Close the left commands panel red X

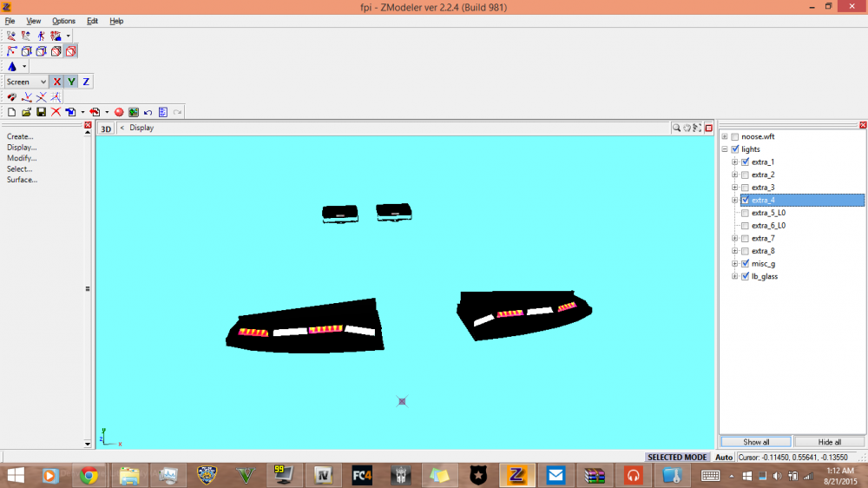point(88,125)
